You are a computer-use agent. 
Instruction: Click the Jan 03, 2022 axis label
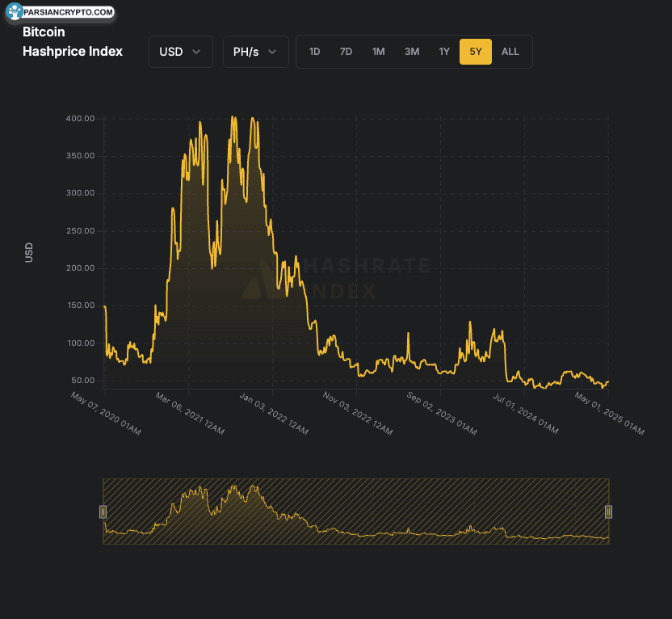tap(275, 413)
